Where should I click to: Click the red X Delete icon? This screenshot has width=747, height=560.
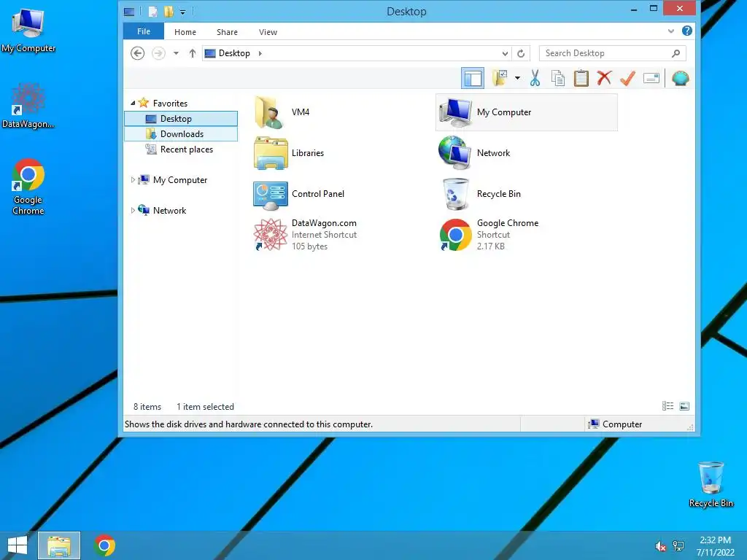[x=604, y=78]
